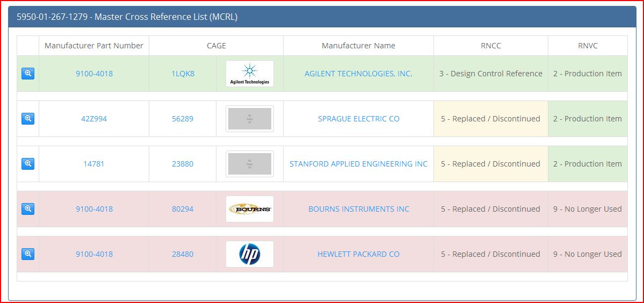Open part number 9100-4018 in Hewlett Packard row

(x=94, y=255)
